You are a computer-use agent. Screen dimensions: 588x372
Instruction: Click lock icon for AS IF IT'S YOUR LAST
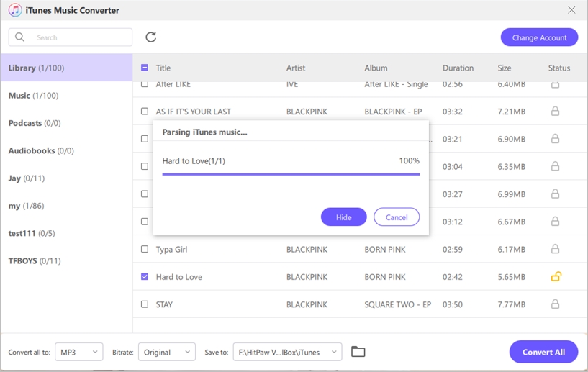(x=555, y=111)
